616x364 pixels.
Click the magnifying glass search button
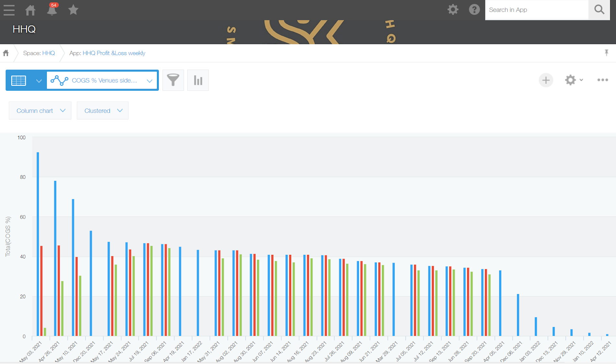pos(599,10)
